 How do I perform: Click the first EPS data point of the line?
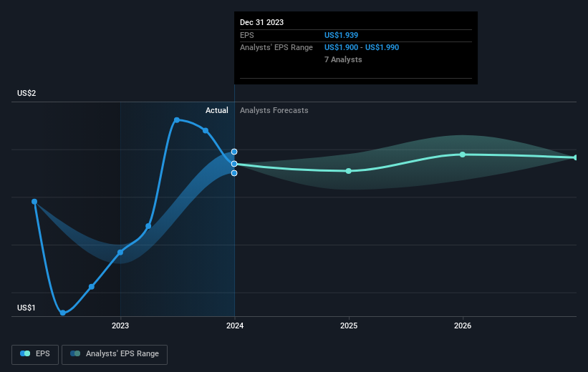pos(34,202)
